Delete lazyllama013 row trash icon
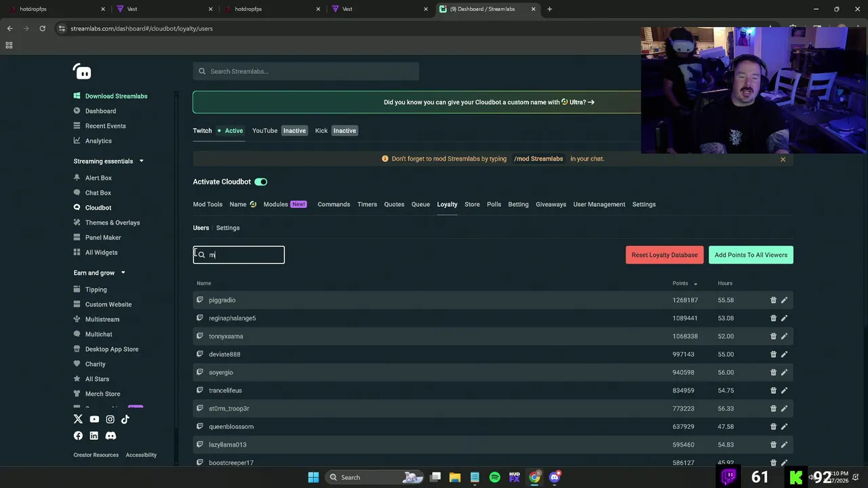Image resolution: width=868 pixels, height=488 pixels. pos(773,445)
